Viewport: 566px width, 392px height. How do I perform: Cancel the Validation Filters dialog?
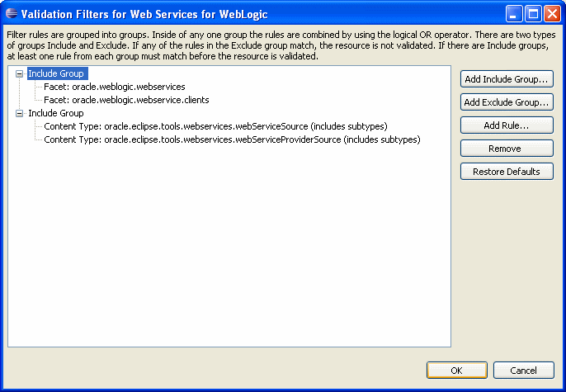pyautogui.click(x=523, y=371)
